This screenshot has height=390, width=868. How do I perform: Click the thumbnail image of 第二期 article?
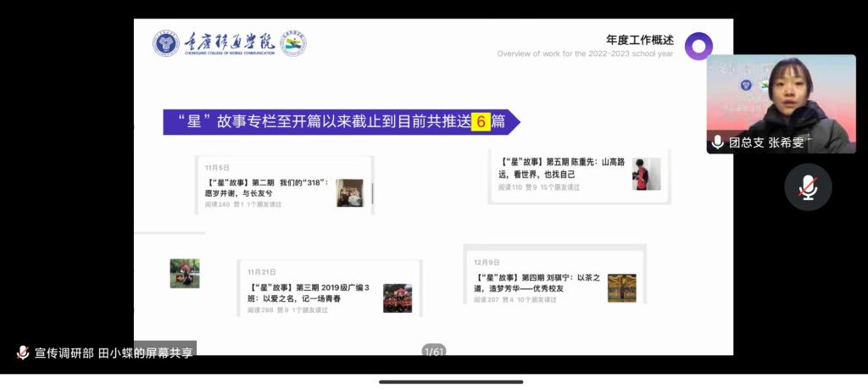tap(349, 192)
